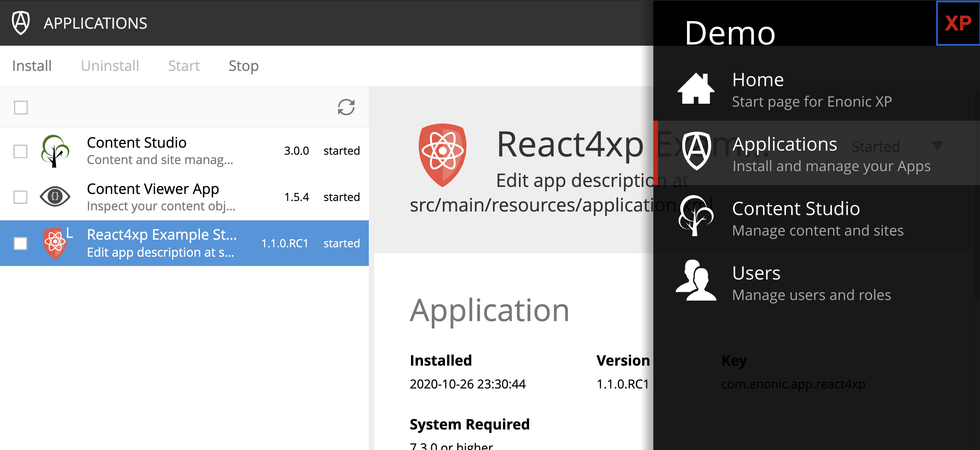Check the Content Studio row checkbox
The image size is (980, 450).
coord(20,151)
